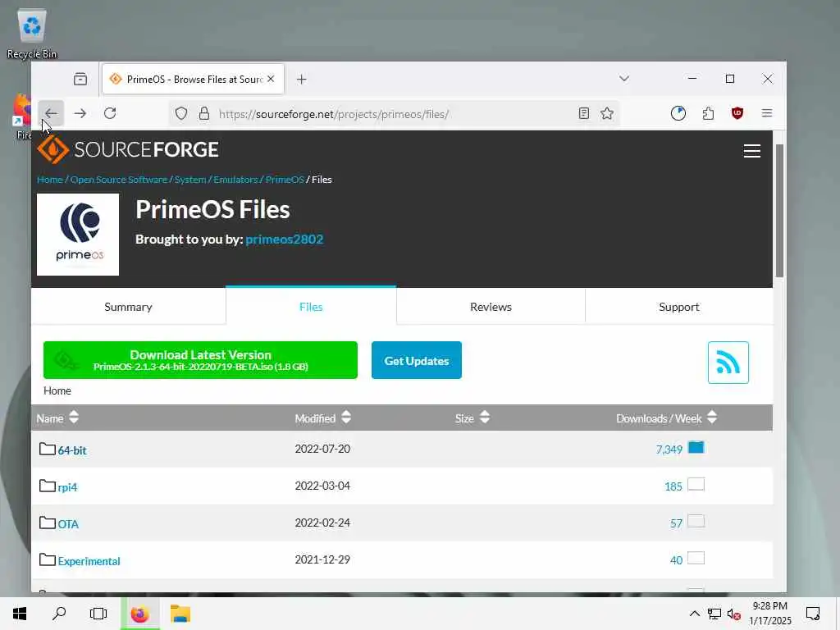
Task: Click the Get Updates button
Action: point(416,360)
